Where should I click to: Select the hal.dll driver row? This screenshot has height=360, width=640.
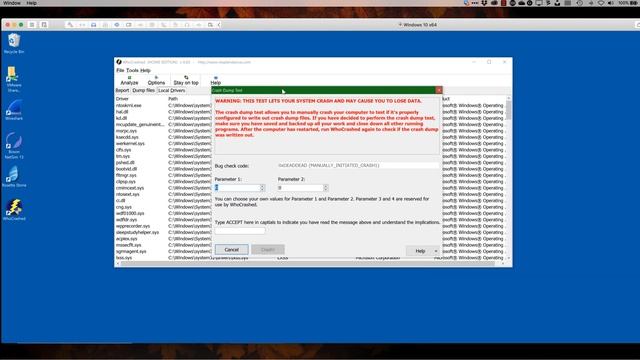point(122,111)
